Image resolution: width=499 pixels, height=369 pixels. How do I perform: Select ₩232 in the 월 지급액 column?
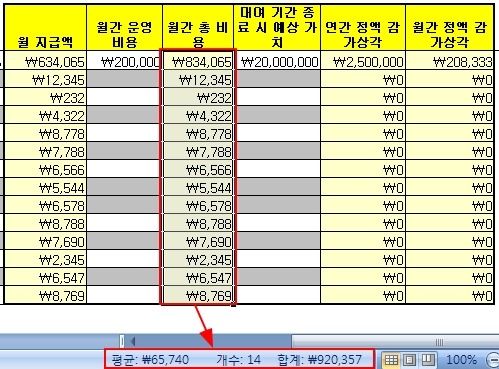tap(45, 97)
